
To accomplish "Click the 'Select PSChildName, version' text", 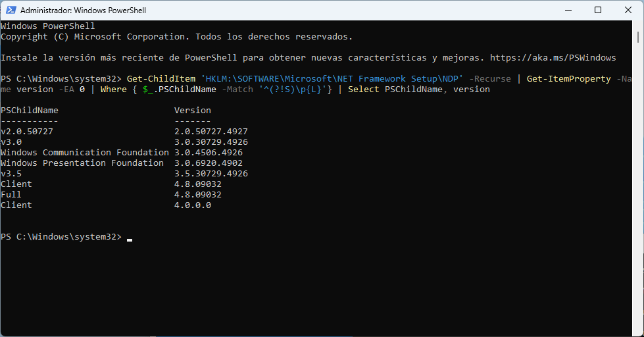I will 419,90.
